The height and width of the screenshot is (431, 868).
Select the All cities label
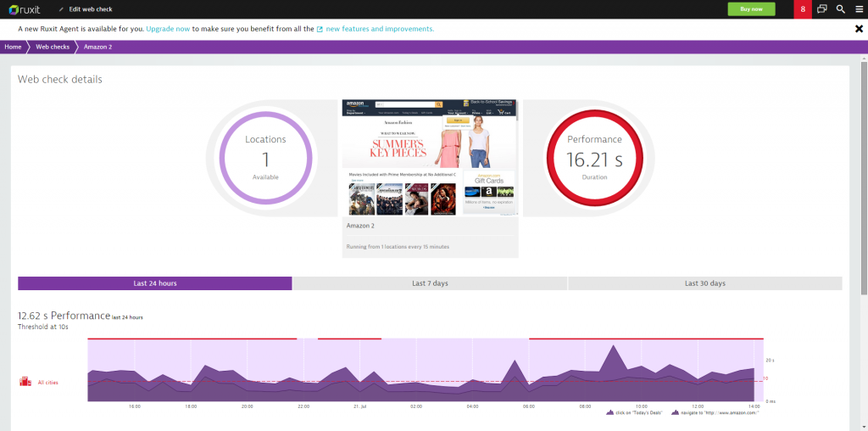48,383
